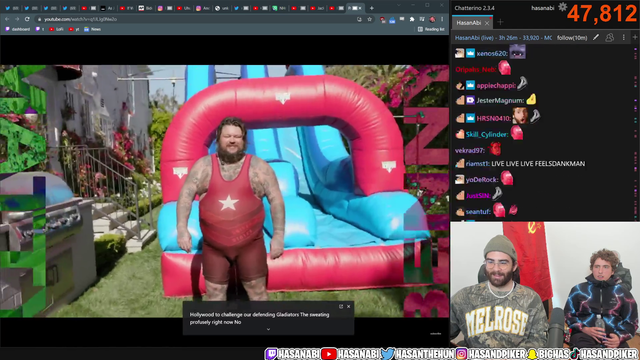Open the Extensions puzzle-piece menu
The height and width of the screenshot is (360, 640).
(x=412, y=19)
